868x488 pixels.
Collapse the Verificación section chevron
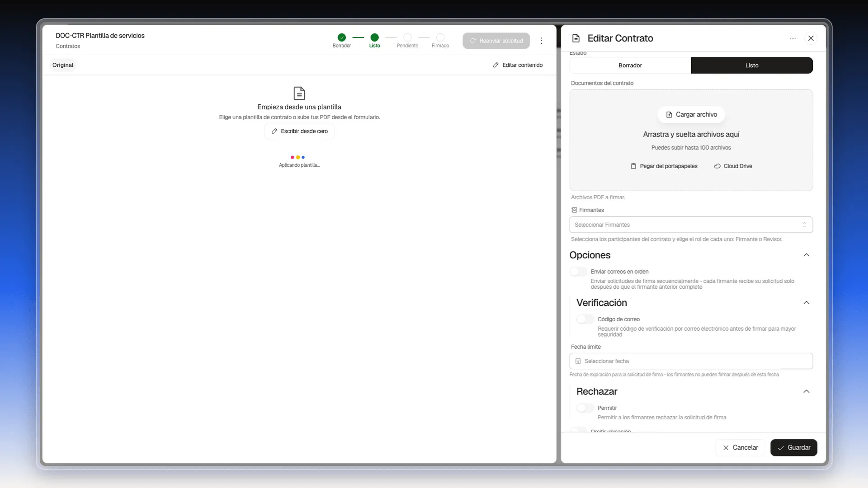[x=806, y=303]
